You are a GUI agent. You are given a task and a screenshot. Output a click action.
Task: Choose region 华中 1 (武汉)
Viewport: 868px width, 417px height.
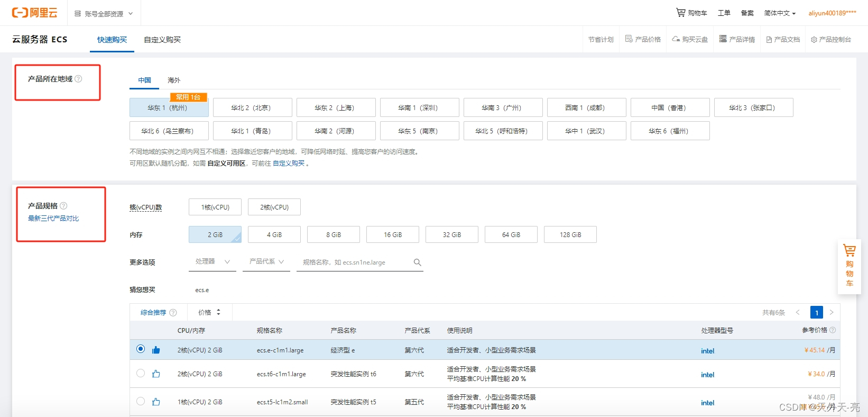(x=587, y=131)
